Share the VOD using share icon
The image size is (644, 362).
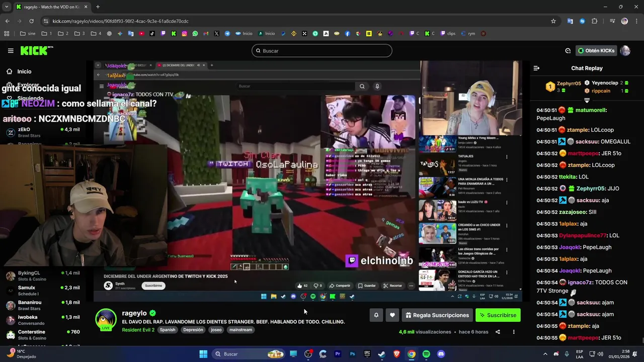pos(498,332)
